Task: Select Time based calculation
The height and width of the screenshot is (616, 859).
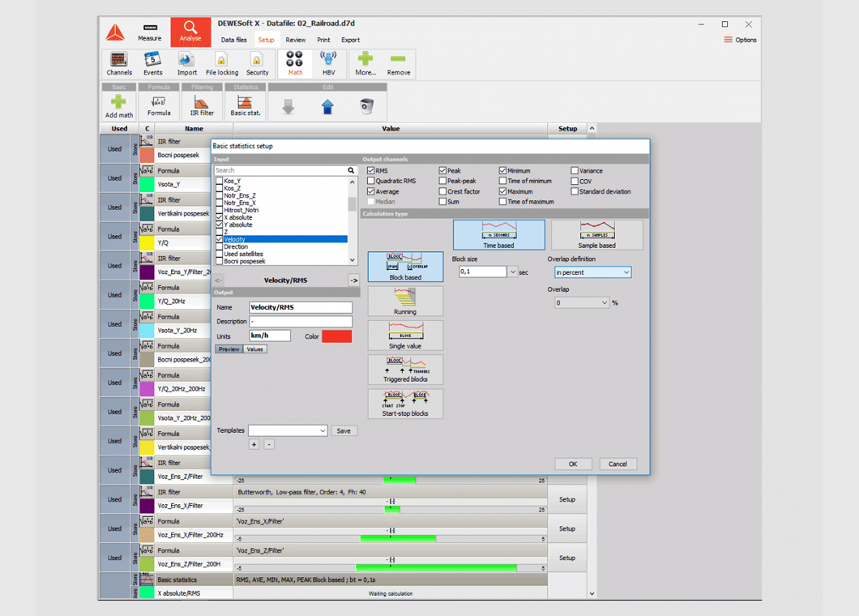Action: [x=498, y=235]
